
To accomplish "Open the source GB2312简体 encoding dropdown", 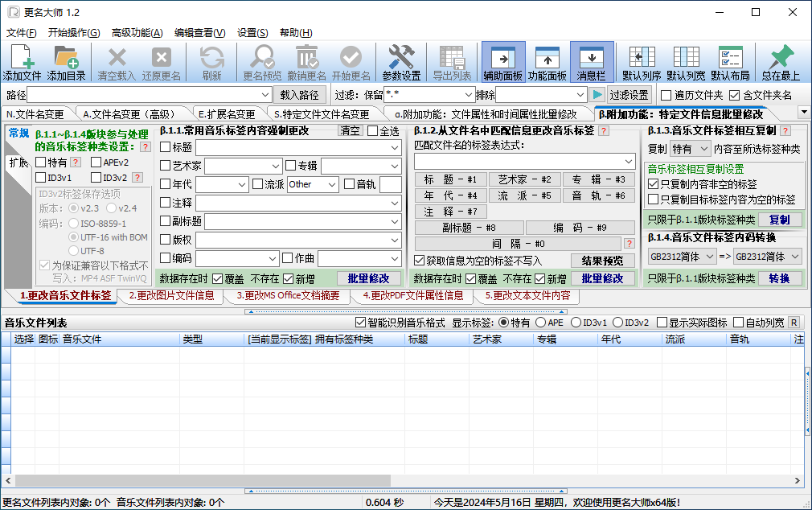I will click(709, 257).
